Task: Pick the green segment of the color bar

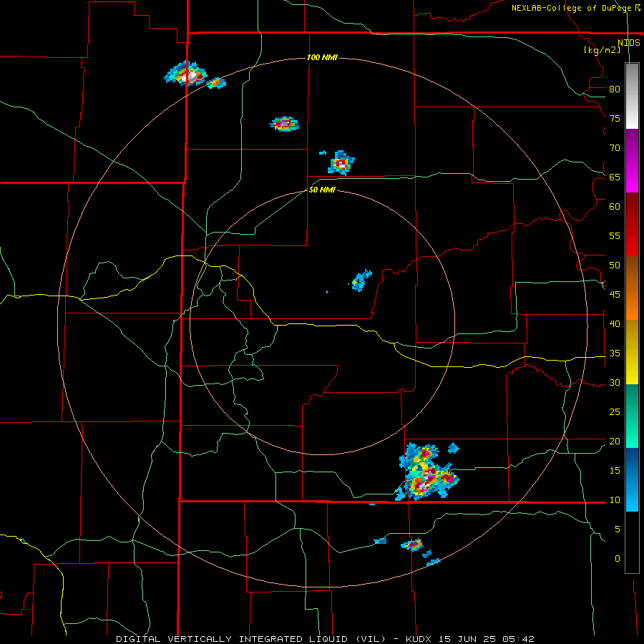Action: pos(632,416)
